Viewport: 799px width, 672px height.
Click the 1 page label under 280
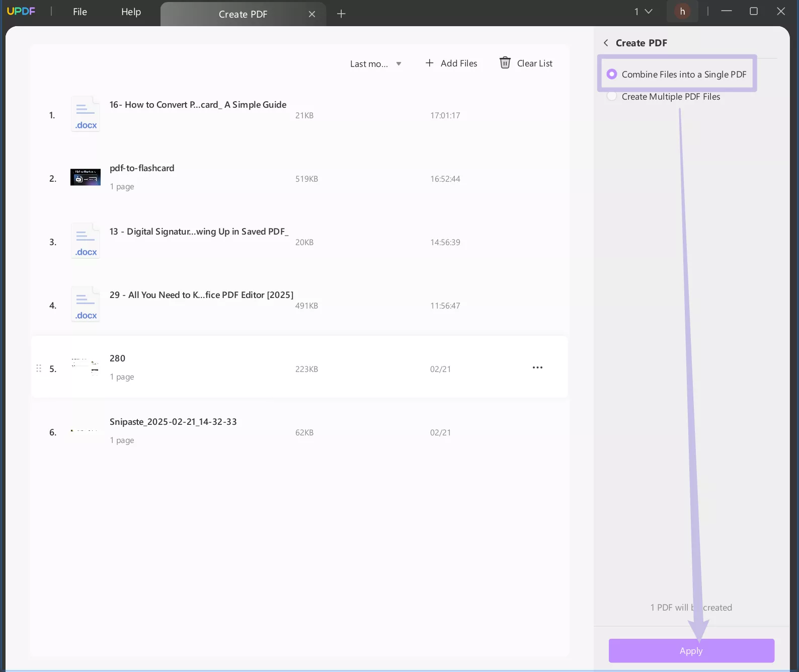(x=122, y=377)
